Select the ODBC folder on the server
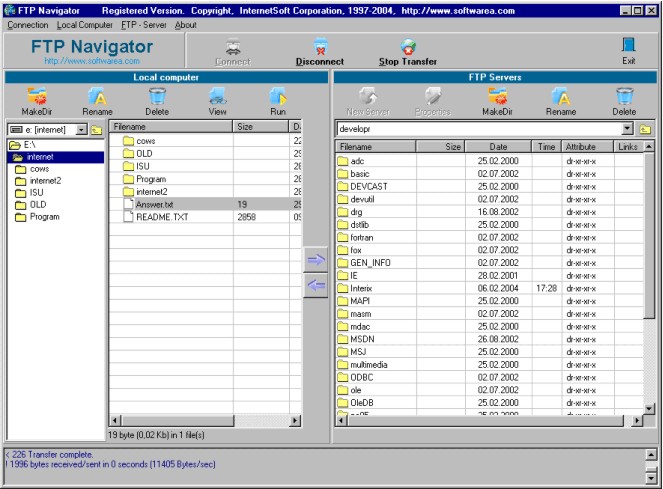This screenshot has height=489, width=663. tap(490, 377)
